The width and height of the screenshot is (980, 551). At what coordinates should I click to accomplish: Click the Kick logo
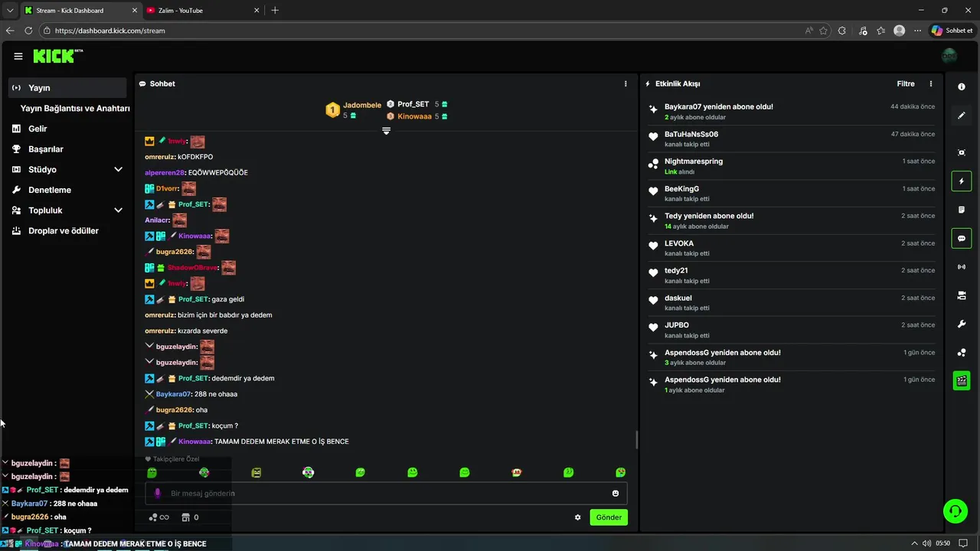tap(57, 56)
